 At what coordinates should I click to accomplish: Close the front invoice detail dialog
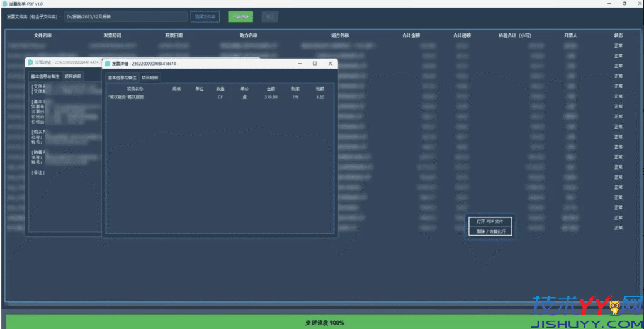pos(330,64)
